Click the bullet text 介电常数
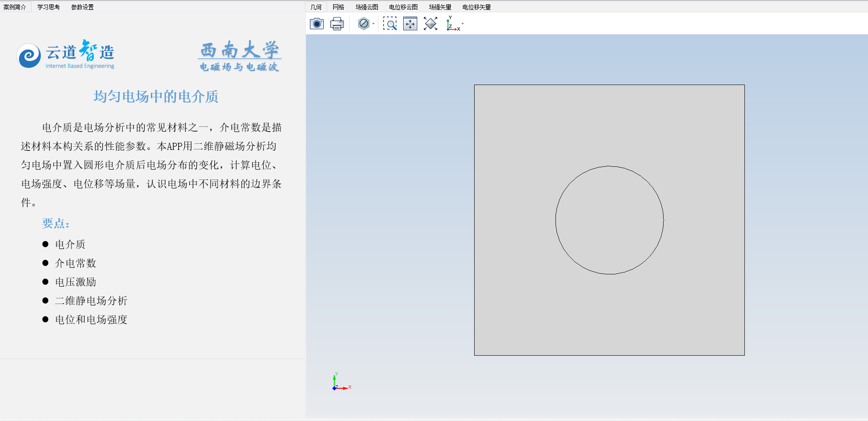The height and width of the screenshot is (421, 868). click(x=75, y=263)
